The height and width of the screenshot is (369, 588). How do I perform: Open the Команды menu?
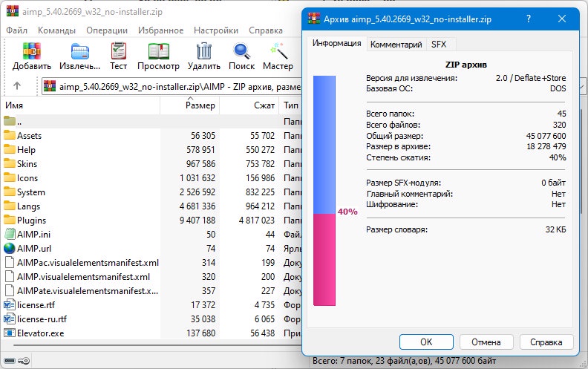pos(56,30)
